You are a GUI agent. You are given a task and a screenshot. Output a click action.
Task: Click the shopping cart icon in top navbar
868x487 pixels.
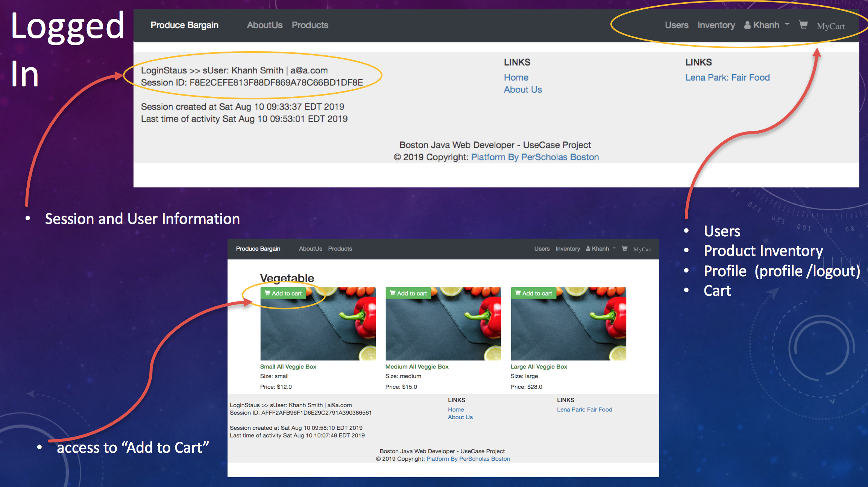tap(803, 25)
